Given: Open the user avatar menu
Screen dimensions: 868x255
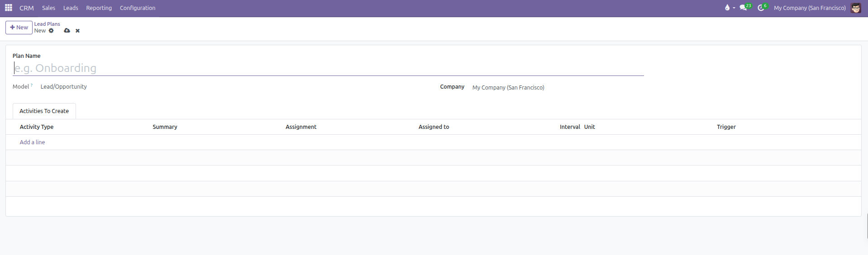Looking at the screenshot, I should (x=856, y=8).
